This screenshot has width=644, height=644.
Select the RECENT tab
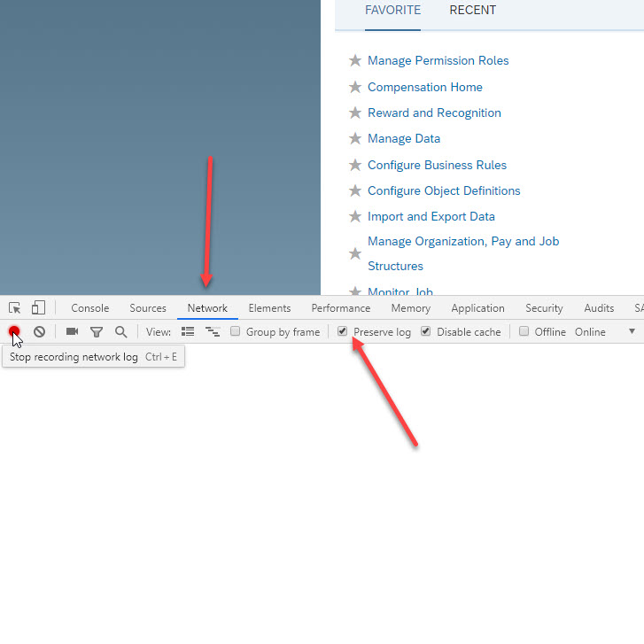point(473,10)
